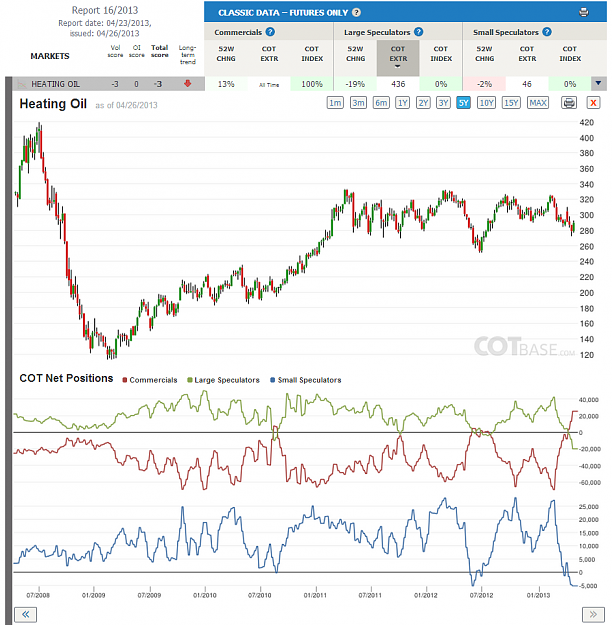
Task: Select the 2Y time range
Action: (x=423, y=103)
